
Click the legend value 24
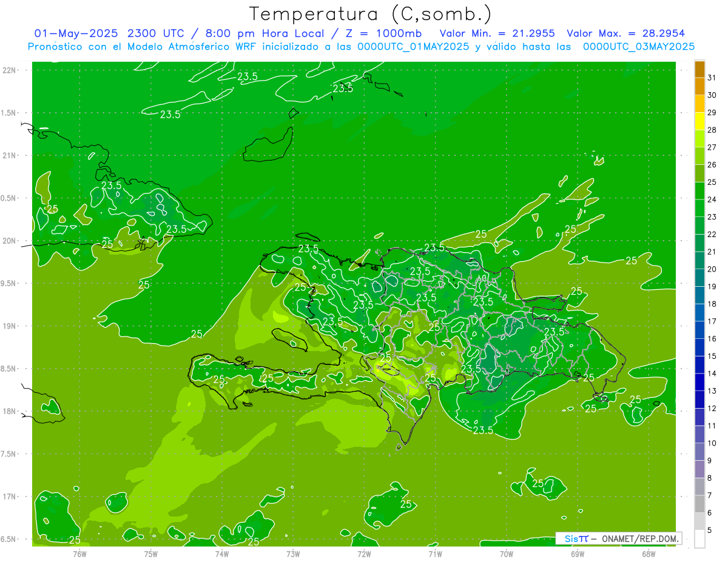pos(712,199)
